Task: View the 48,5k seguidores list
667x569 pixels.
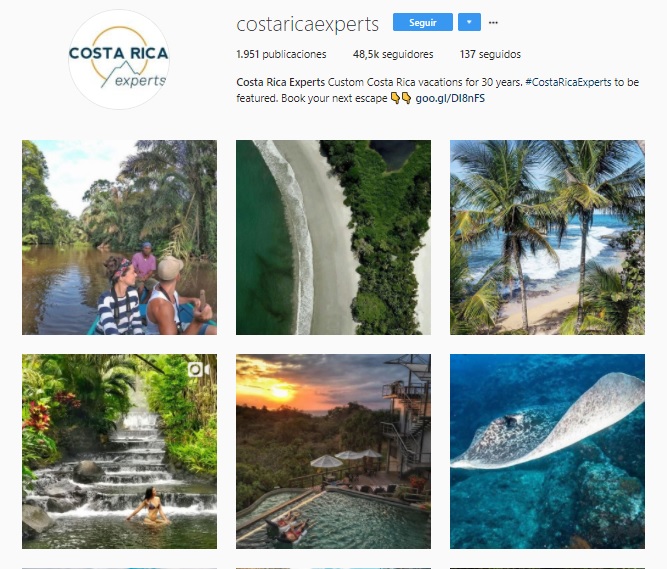Action: coord(393,54)
